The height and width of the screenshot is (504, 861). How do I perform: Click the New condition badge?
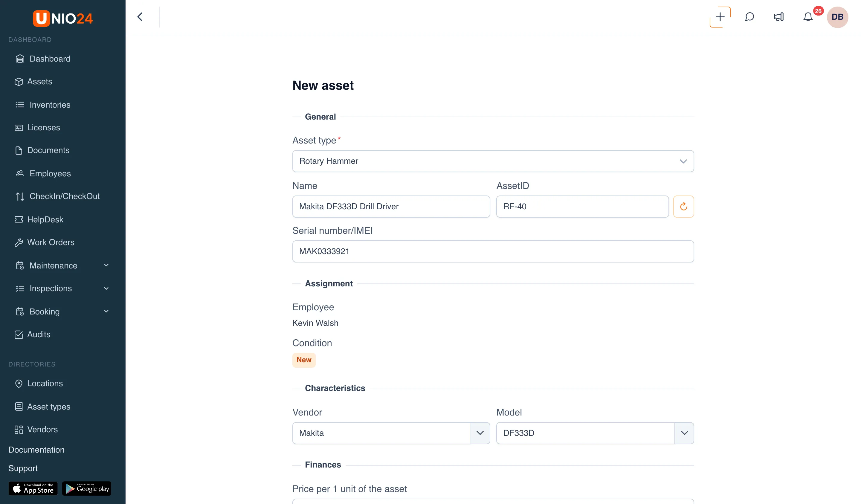pos(304,360)
